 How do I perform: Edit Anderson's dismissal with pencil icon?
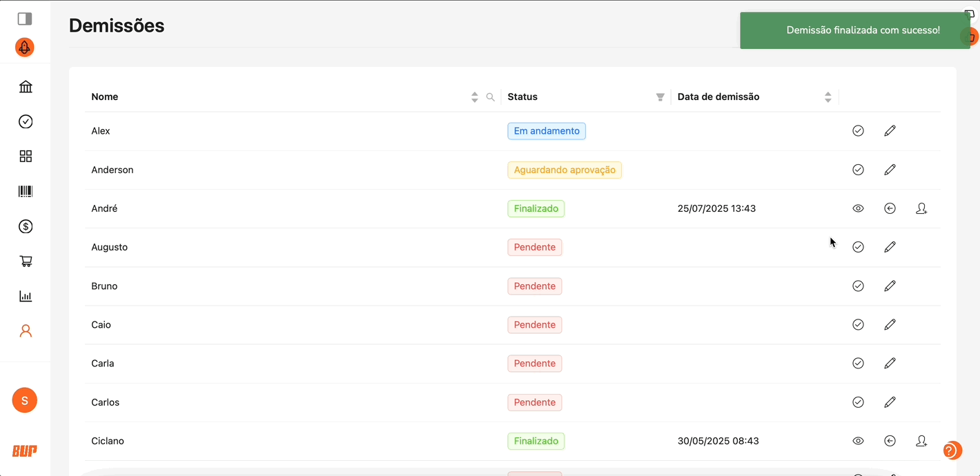point(890,169)
